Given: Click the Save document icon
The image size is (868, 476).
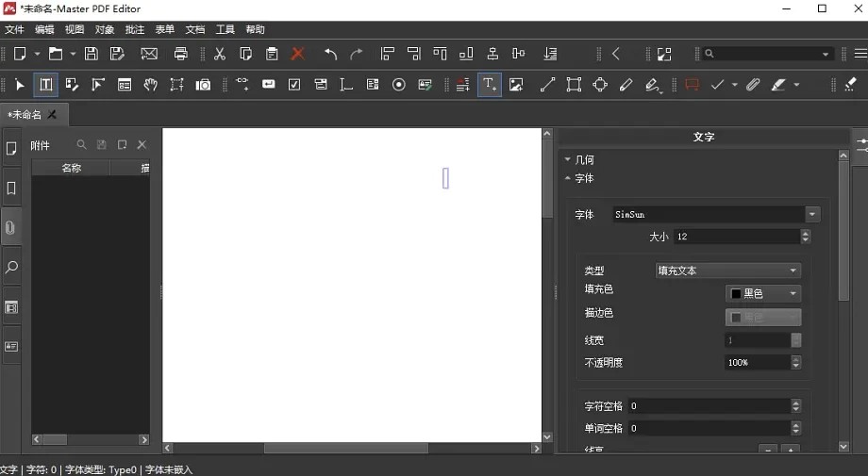Looking at the screenshot, I should click(91, 54).
